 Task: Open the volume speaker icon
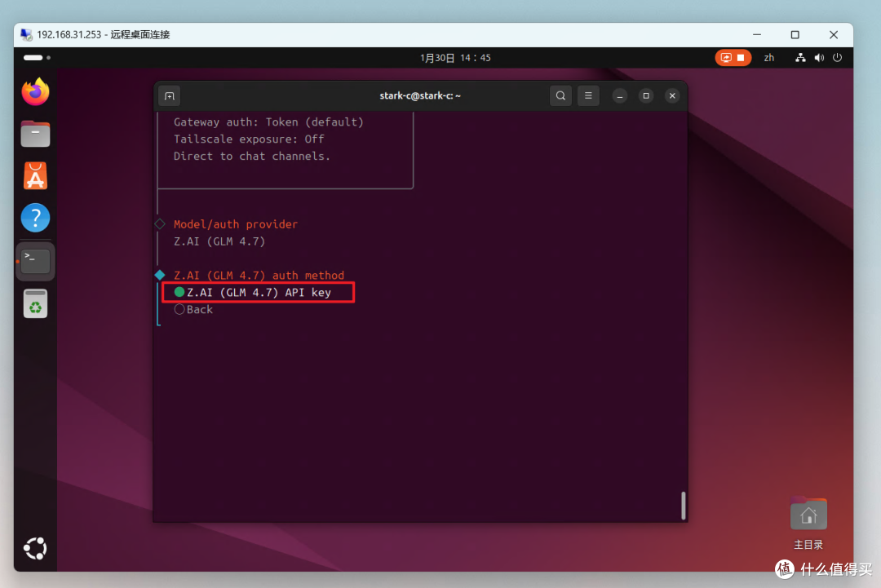pos(819,58)
